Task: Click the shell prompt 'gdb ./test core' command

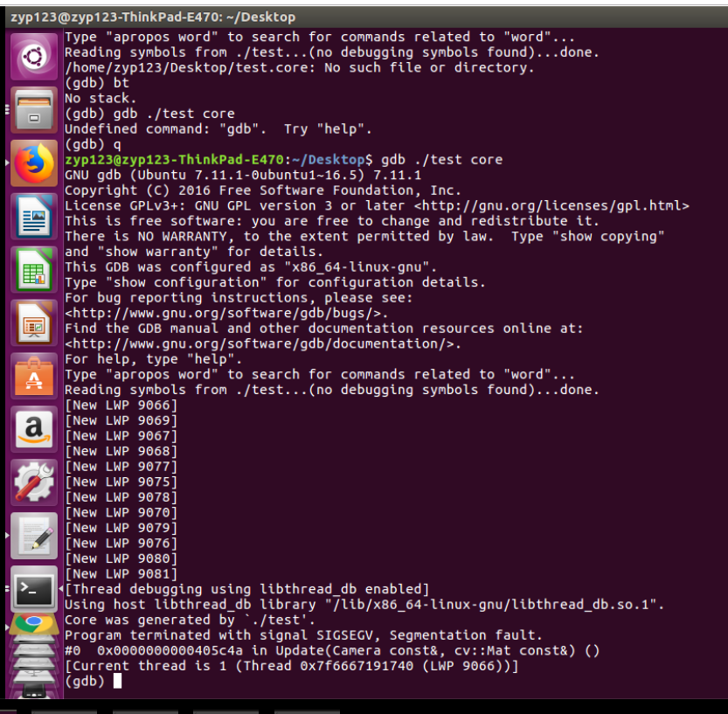Action: tap(442, 160)
